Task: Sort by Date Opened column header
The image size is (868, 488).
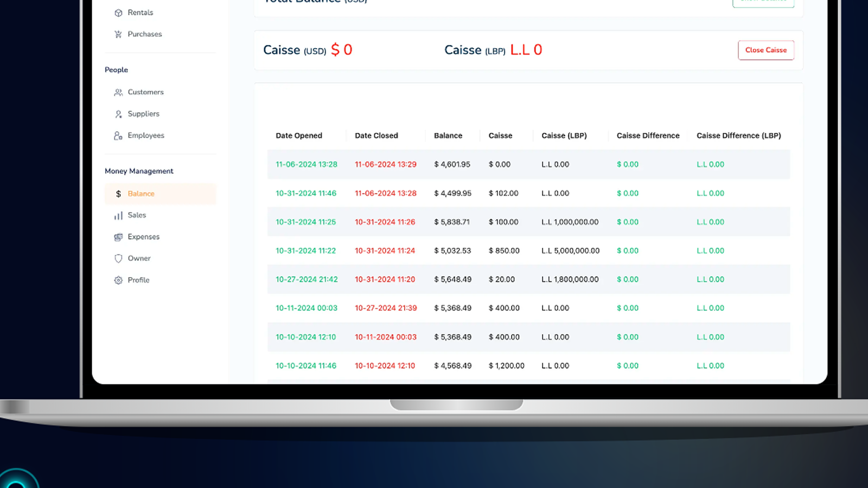Action: (299, 136)
